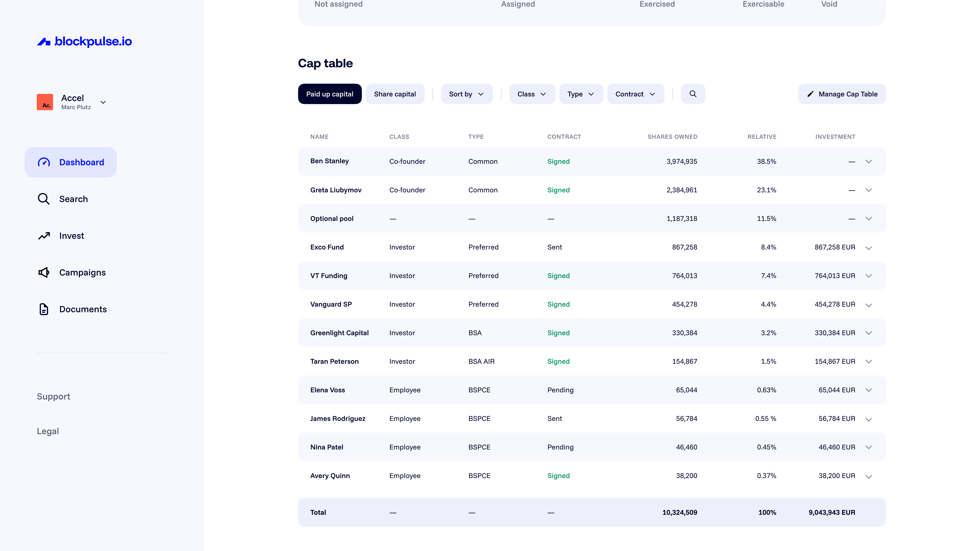Open Campaigns megaphone icon

(x=44, y=272)
